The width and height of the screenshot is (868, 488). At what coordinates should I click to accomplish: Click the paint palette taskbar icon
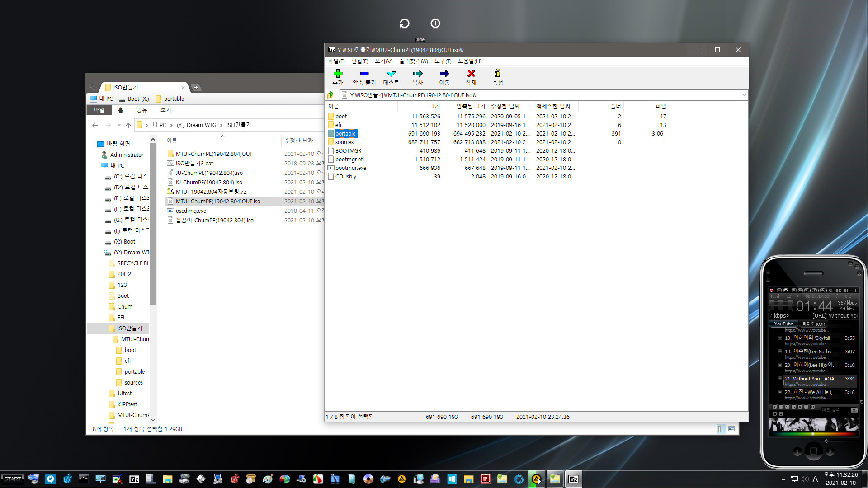coord(268,479)
